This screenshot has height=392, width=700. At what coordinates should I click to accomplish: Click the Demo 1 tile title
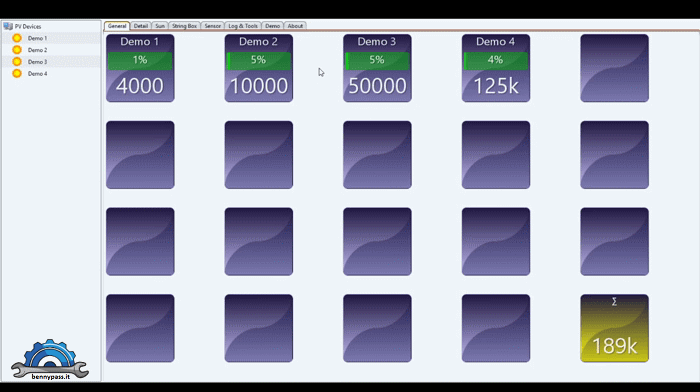140,42
